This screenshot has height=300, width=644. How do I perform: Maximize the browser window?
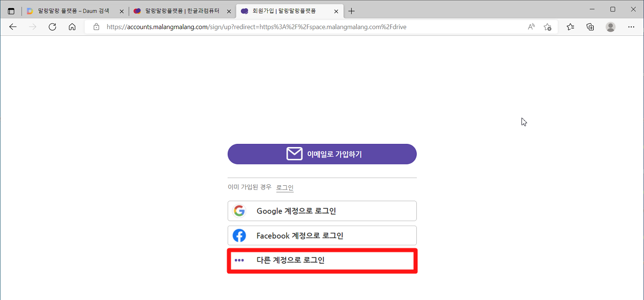pos(613,9)
